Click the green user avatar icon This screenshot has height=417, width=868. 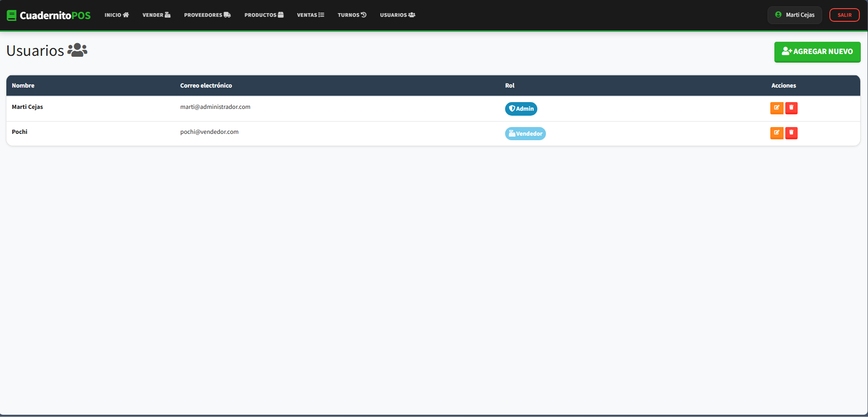tap(779, 15)
